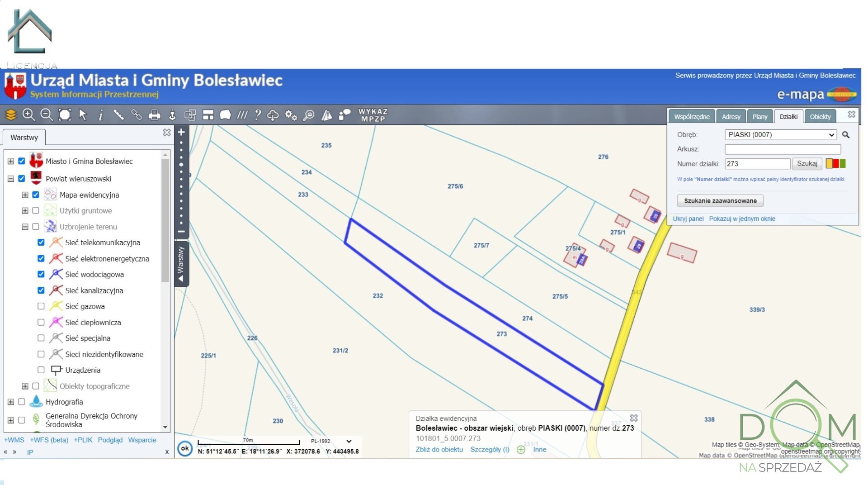This screenshot has height=485, width=868.
Task: Expand the Mapa ewidencyjna tree node
Action: coord(25,195)
